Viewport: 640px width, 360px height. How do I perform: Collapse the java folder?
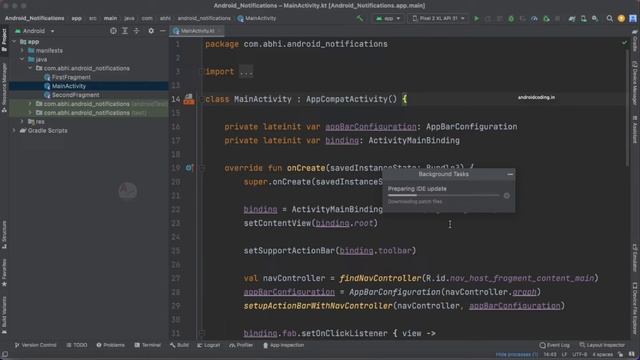(x=22, y=60)
